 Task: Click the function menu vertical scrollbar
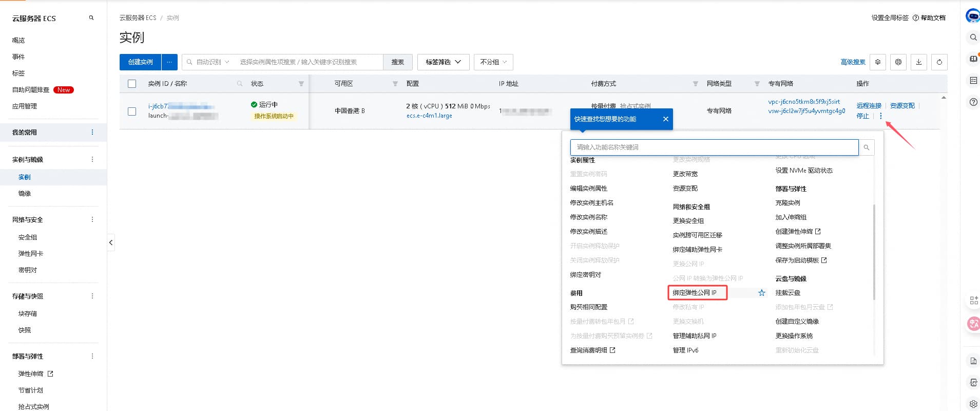pyautogui.click(x=874, y=252)
